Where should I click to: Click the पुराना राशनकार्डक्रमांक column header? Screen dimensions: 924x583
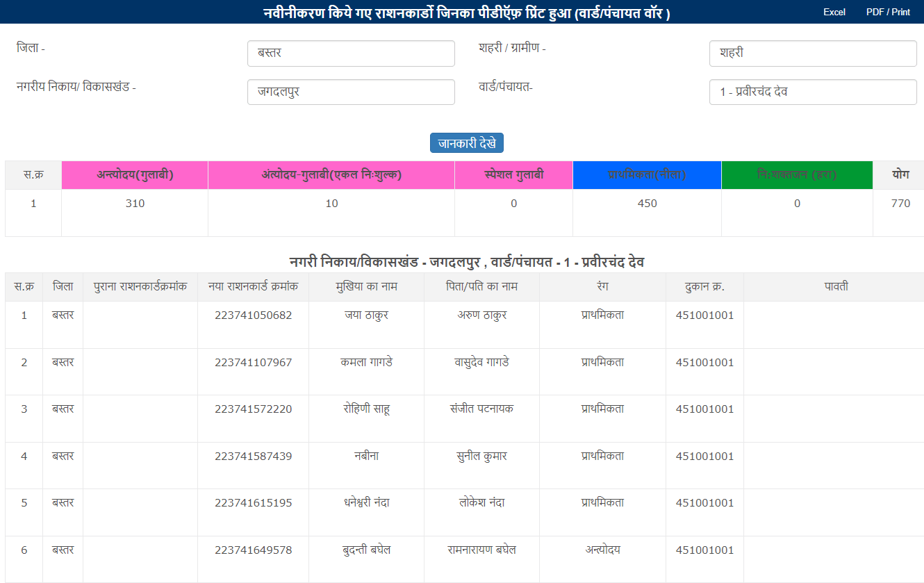140,286
